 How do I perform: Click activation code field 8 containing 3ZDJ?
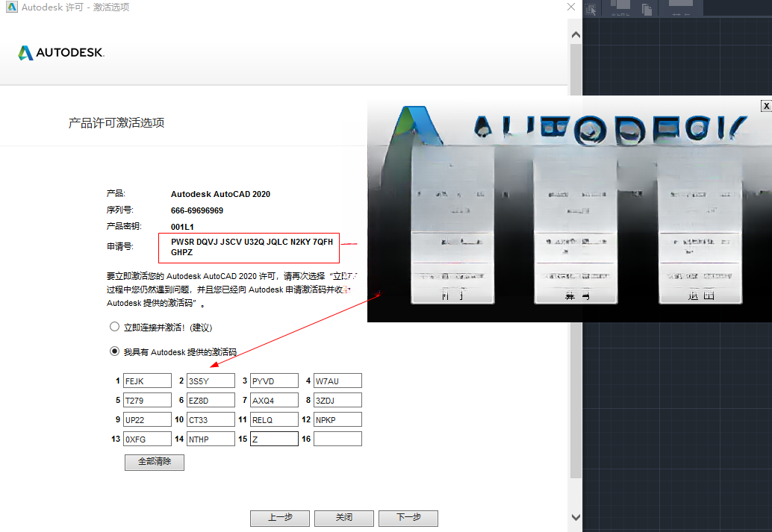[x=337, y=400]
